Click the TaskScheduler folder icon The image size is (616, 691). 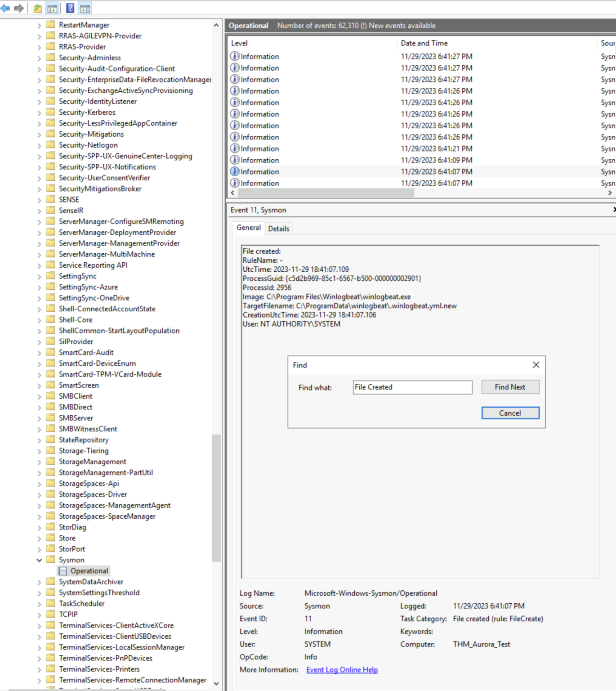[x=51, y=603]
